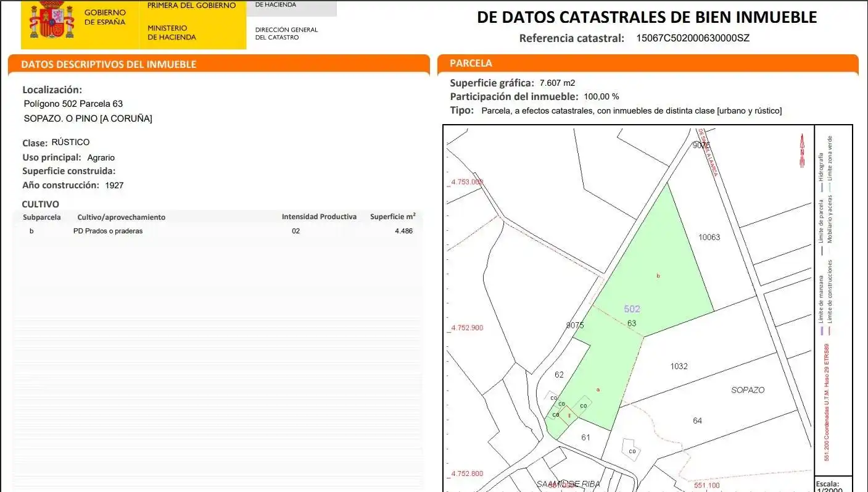
Task: Select the '7.607 m2' surface value
Action: pyautogui.click(x=557, y=83)
